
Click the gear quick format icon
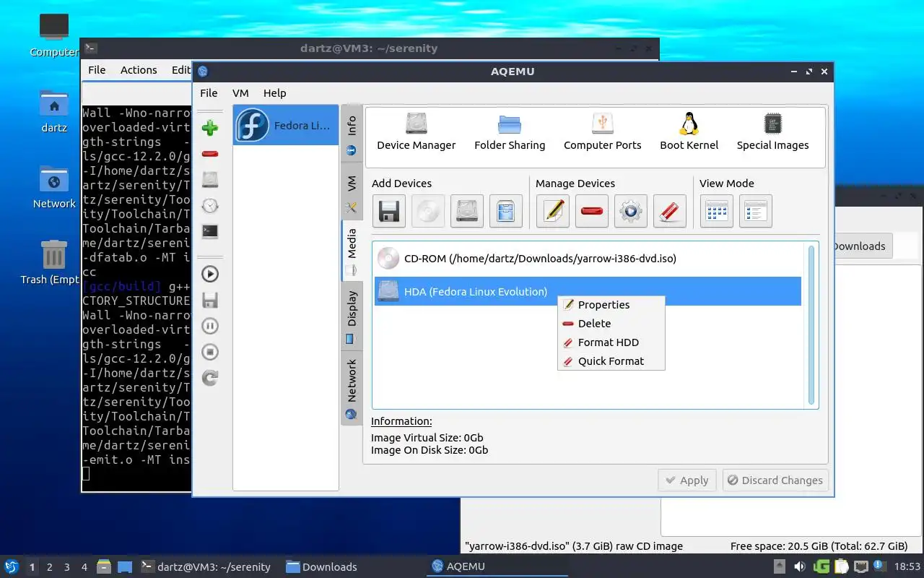(631, 212)
